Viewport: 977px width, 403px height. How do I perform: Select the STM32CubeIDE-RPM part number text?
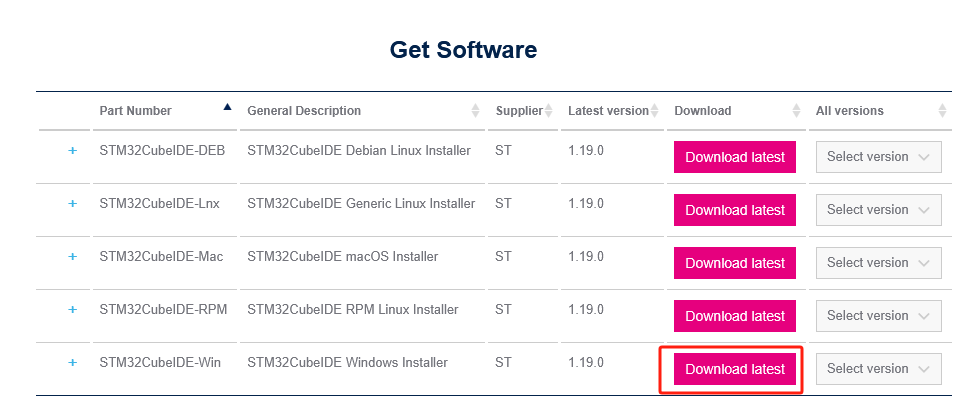[163, 310]
